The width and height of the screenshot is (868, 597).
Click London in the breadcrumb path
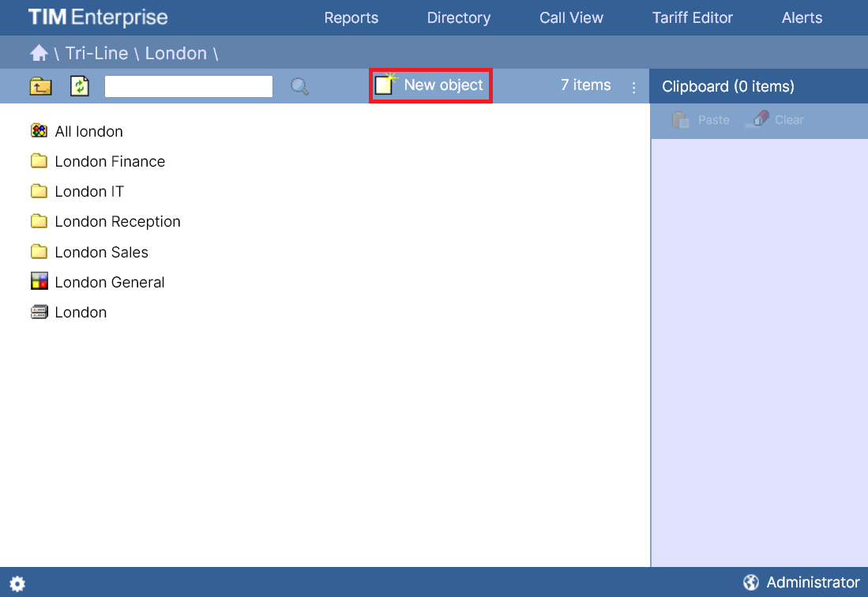point(175,53)
